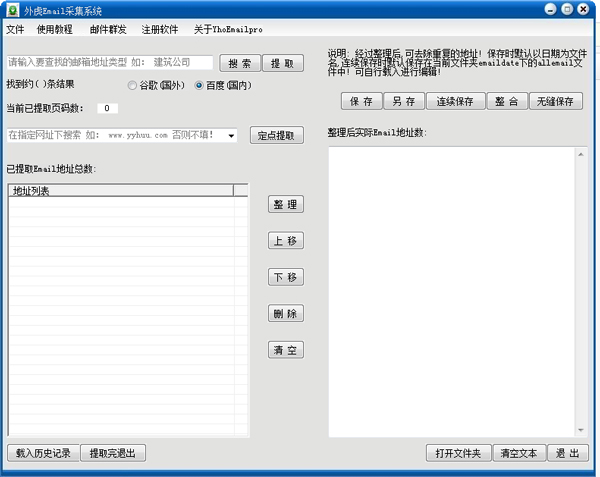The width and height of the screenshot is (600, 477).
Task: Open the 注册软件 menu
Action: coord(160,30)
